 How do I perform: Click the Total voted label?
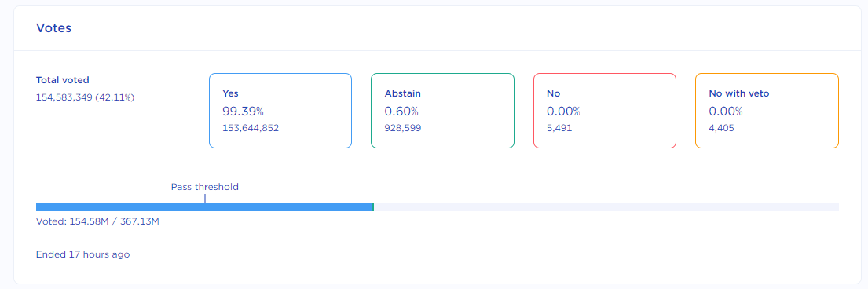[x=63, y=80]
